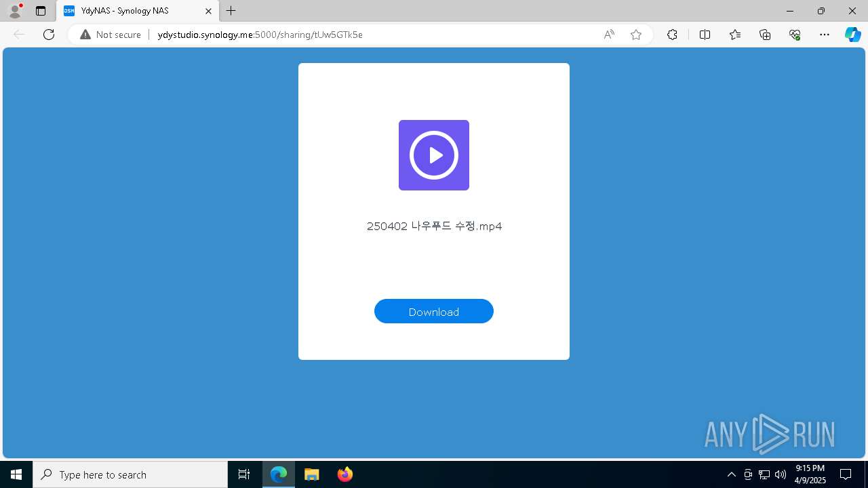
Task: Open Read aloud in address bar
Action: click(x=609, y=35)
